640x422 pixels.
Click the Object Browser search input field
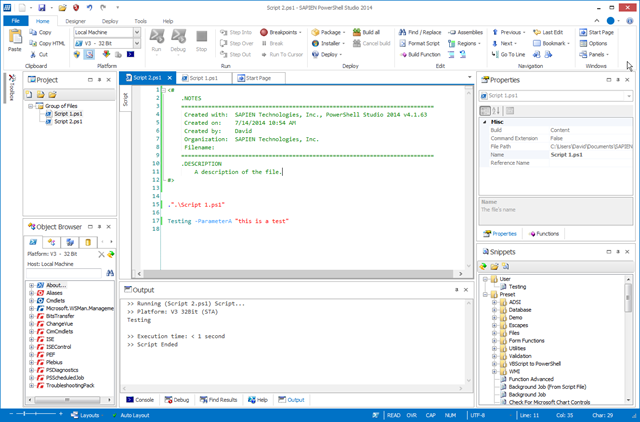(64, 273)
